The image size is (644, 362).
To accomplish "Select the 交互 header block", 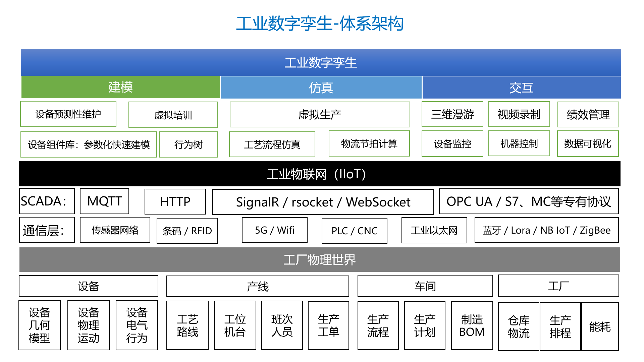I will tap(521, 87).
